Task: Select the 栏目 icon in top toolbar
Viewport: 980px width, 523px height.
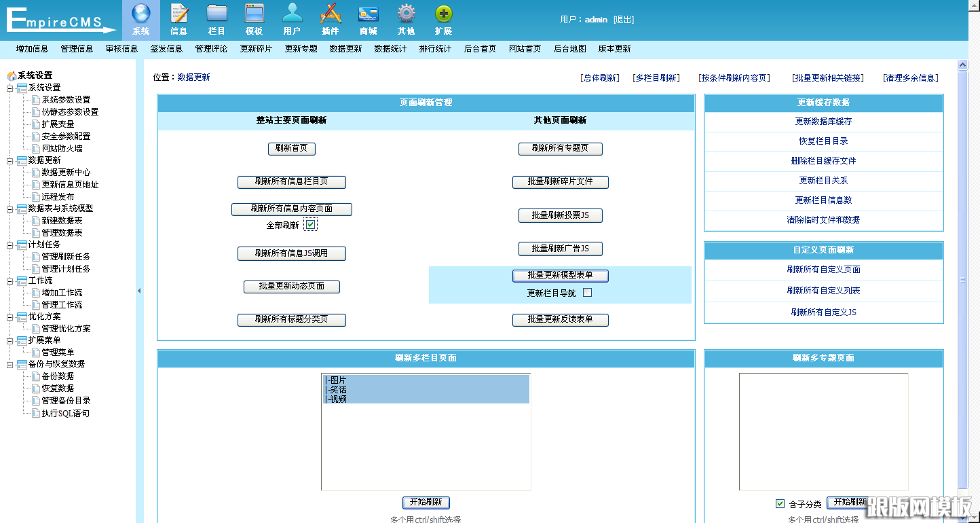Action: 216,19
